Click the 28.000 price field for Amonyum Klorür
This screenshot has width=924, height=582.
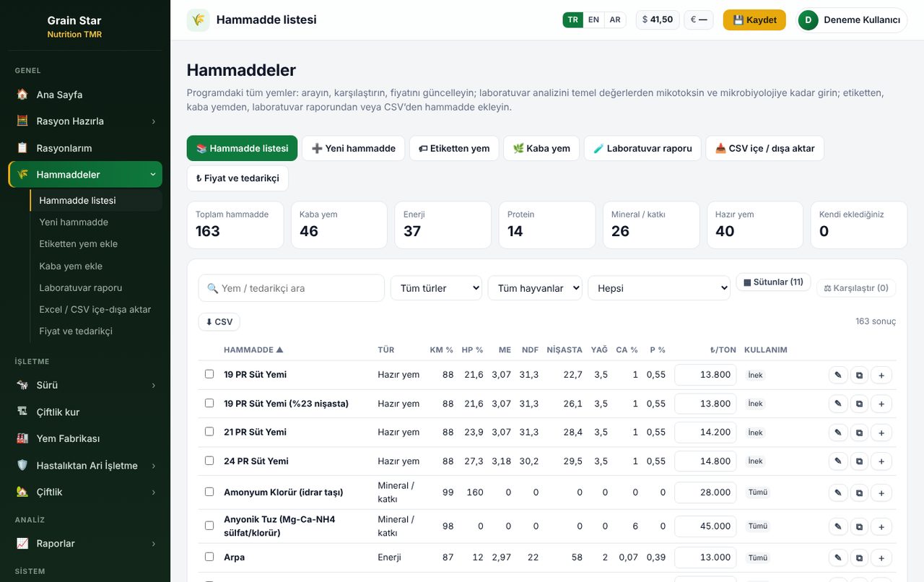coord(705,492)
